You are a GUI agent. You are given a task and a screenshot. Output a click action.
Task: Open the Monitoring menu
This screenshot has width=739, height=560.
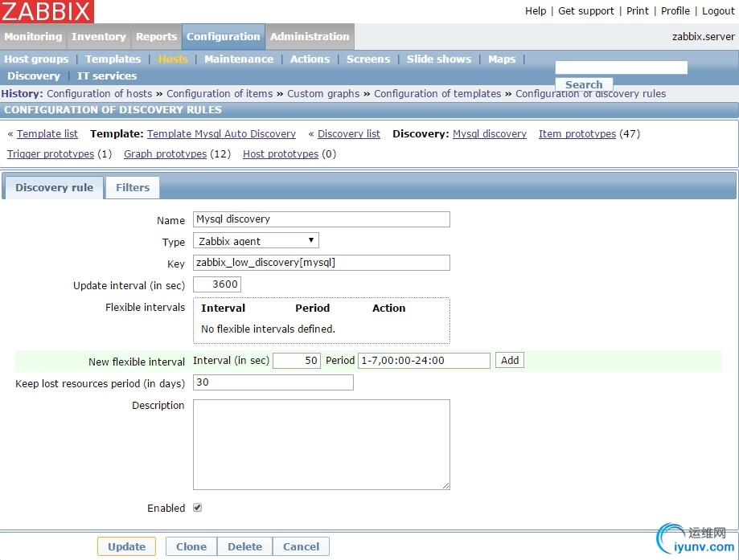pos(33,36)
